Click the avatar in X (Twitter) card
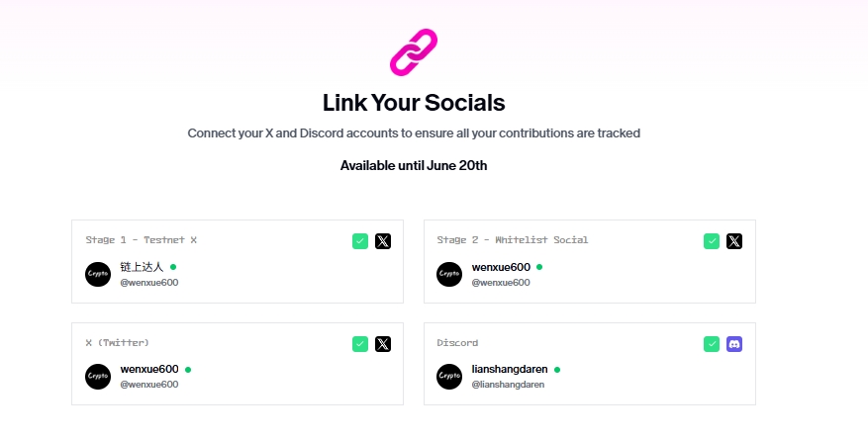 [x=98, y=377]
